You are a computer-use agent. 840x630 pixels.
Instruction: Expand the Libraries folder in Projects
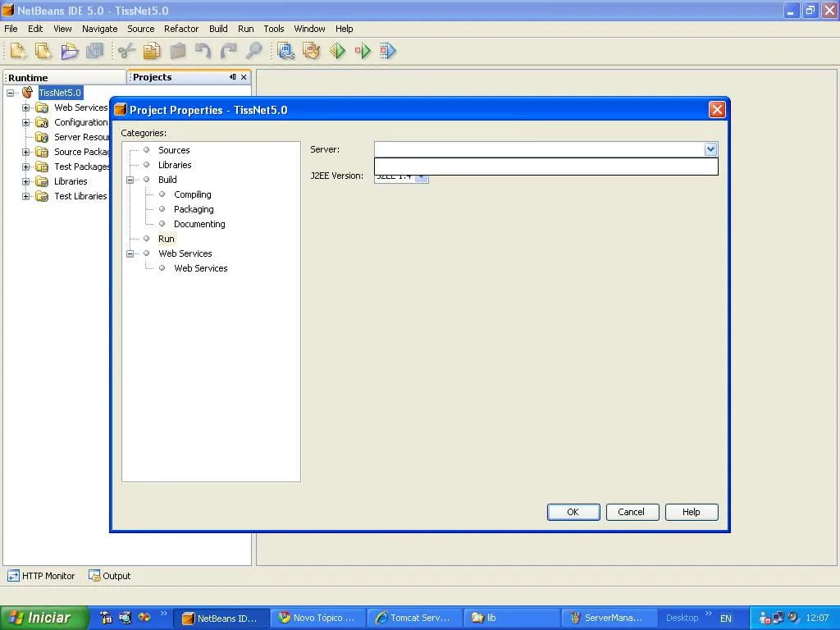25,181
